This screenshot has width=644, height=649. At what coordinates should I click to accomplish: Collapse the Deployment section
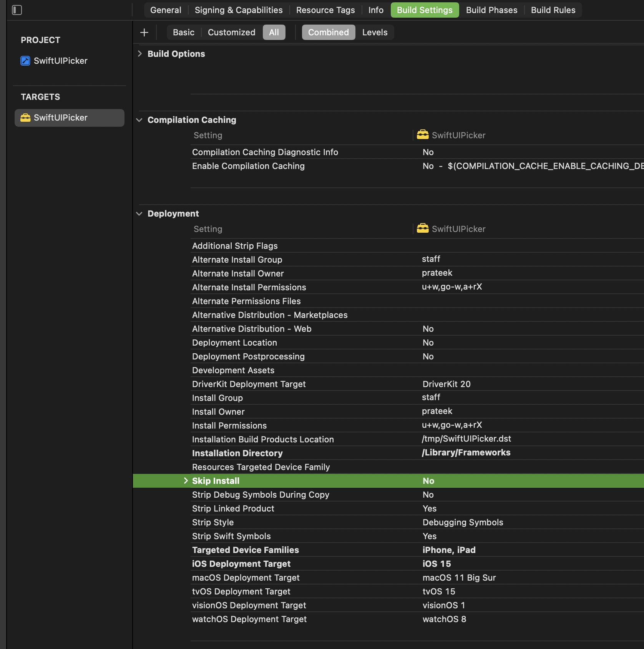coord(139,214)
